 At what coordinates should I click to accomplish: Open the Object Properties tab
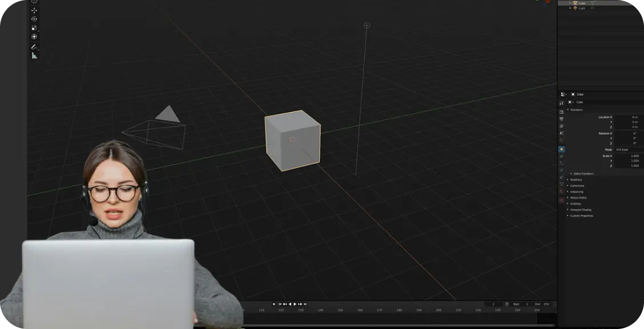pos(561,149)
